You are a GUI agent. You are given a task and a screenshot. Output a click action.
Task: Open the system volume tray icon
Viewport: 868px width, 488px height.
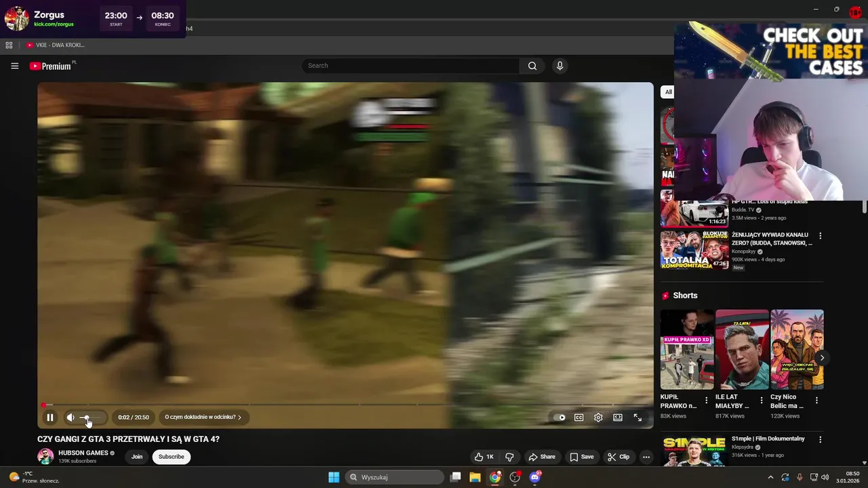point(825,477)
